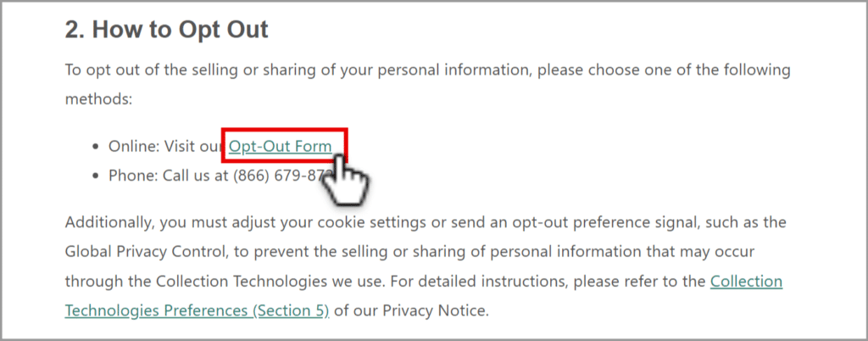Image resolution: width=868 pixels, height=341 pixels.
Task: Click the "2. How to Opt Out" heading
Action: (x=167, y=30)
